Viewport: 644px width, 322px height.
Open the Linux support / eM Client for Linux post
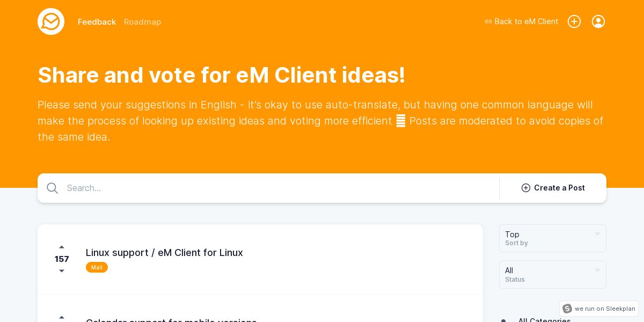pos(164,253)
